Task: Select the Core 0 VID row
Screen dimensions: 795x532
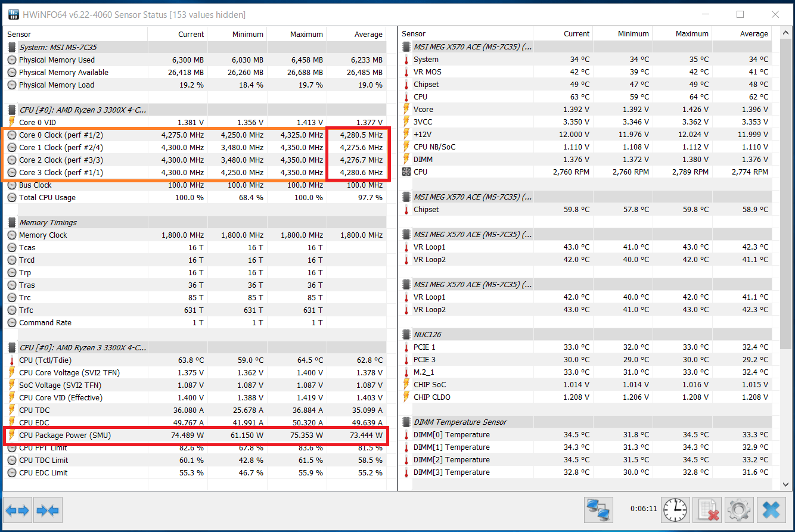Action: coord(195,122)
